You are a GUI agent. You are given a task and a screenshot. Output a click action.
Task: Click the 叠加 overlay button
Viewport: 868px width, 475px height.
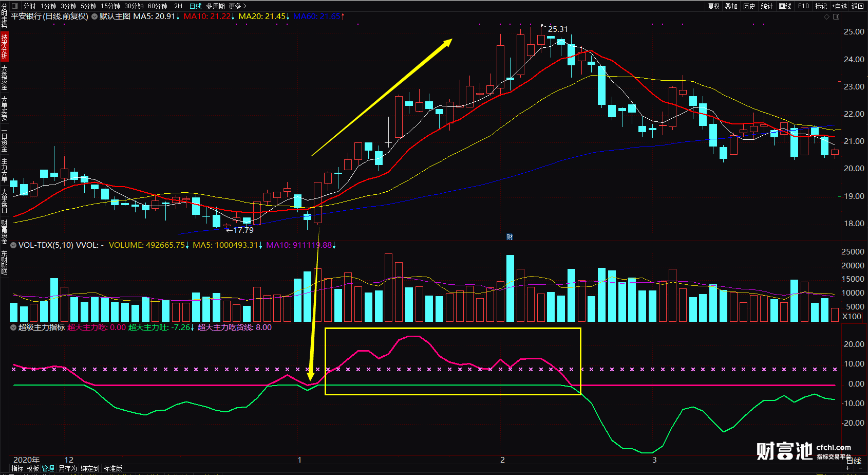pos(731,6)
